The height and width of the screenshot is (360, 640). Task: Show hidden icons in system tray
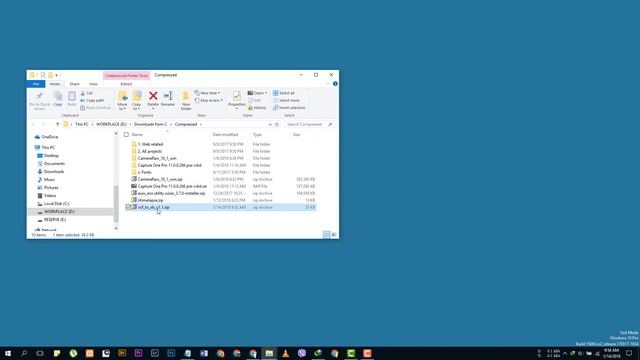tap(565, 353)
